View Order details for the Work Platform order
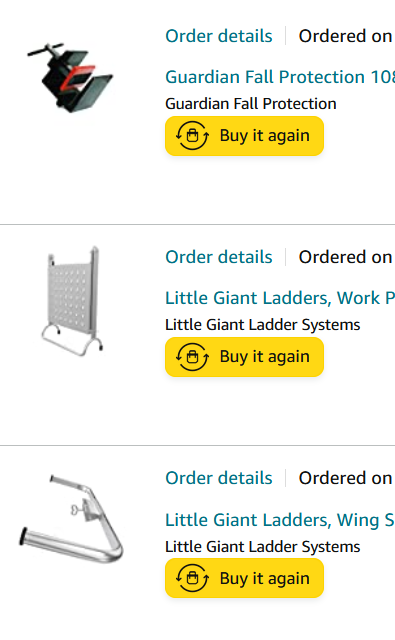The height and width of the screenshot is (640, 395). (219, 257)
